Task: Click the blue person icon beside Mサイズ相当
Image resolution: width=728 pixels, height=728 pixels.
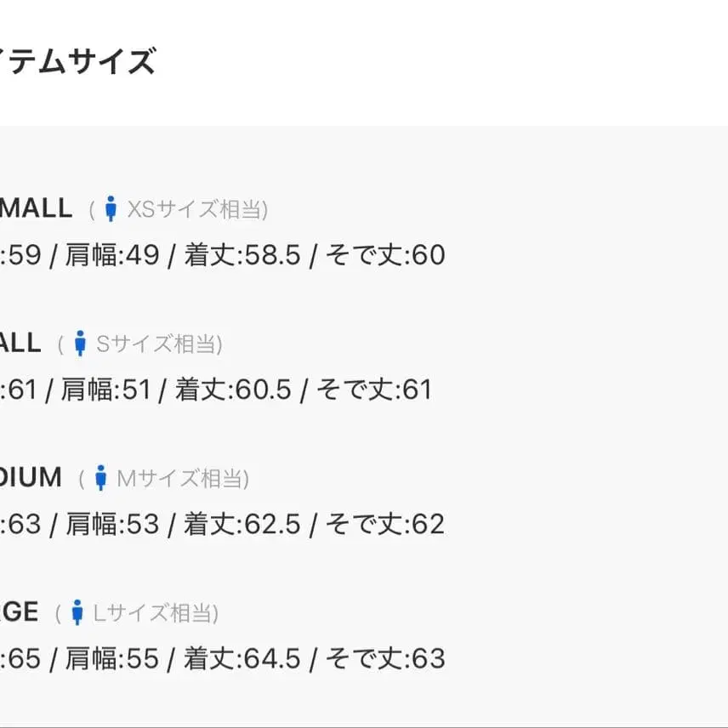Action: (101, 478)
